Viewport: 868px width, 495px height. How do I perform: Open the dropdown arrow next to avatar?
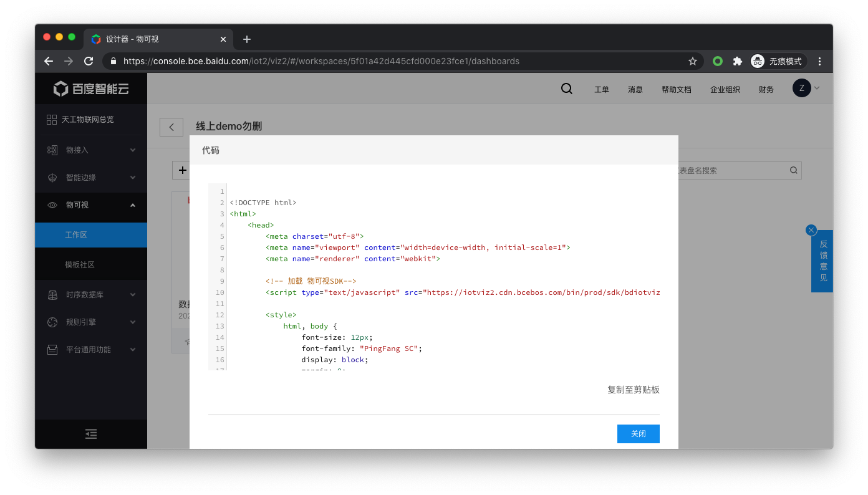[817, 88]
